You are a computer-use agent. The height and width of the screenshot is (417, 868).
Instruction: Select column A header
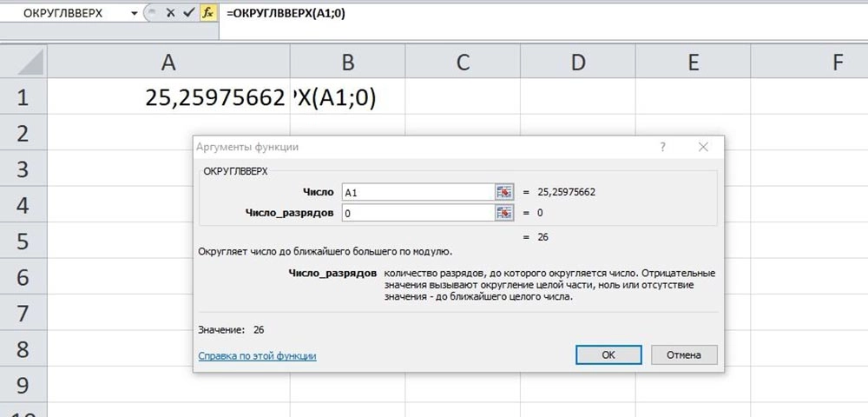168,62
